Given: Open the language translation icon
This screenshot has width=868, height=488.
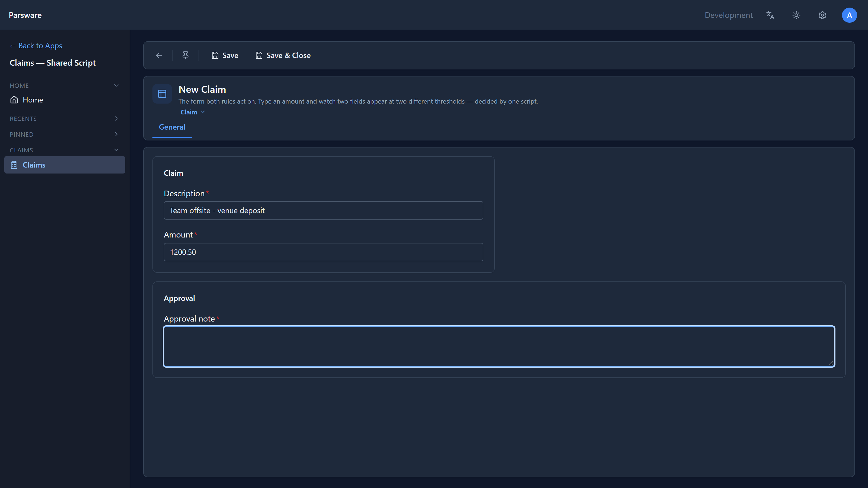Looking at the screenshot, I should coord(770,15).
